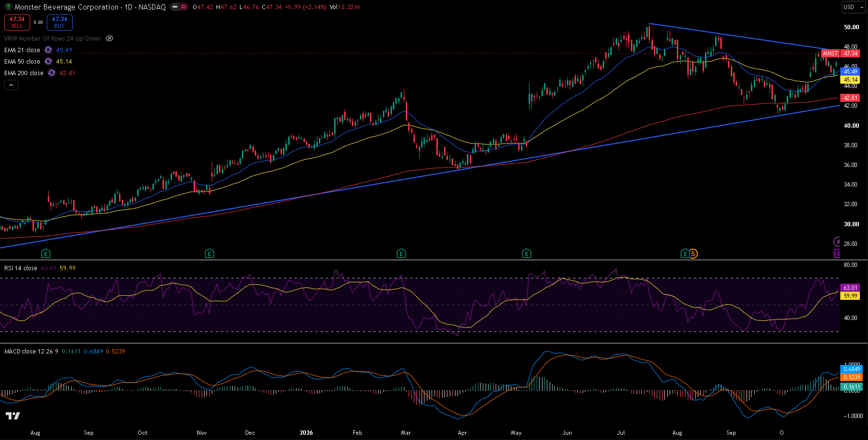Click the refresh icon next to EMA 200
Image resolution: width=868 pixels, height=440 pixels.
click(52, 73)
